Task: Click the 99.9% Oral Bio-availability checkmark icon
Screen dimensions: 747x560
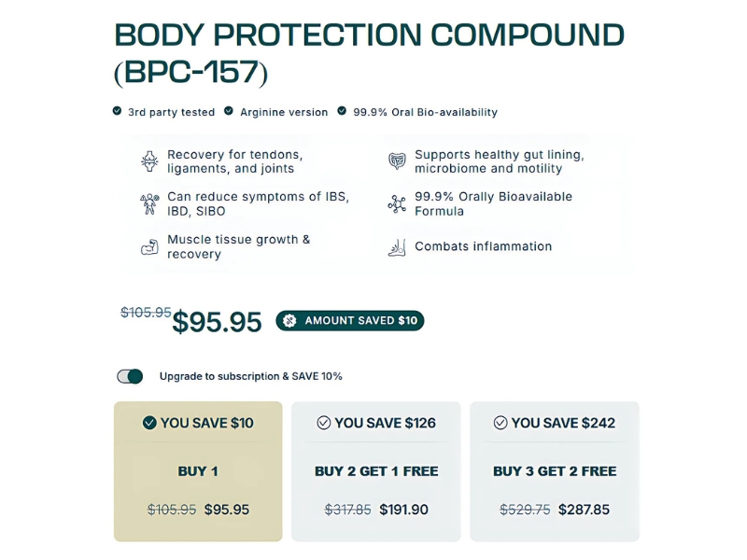Action: [x=342, y=111]
